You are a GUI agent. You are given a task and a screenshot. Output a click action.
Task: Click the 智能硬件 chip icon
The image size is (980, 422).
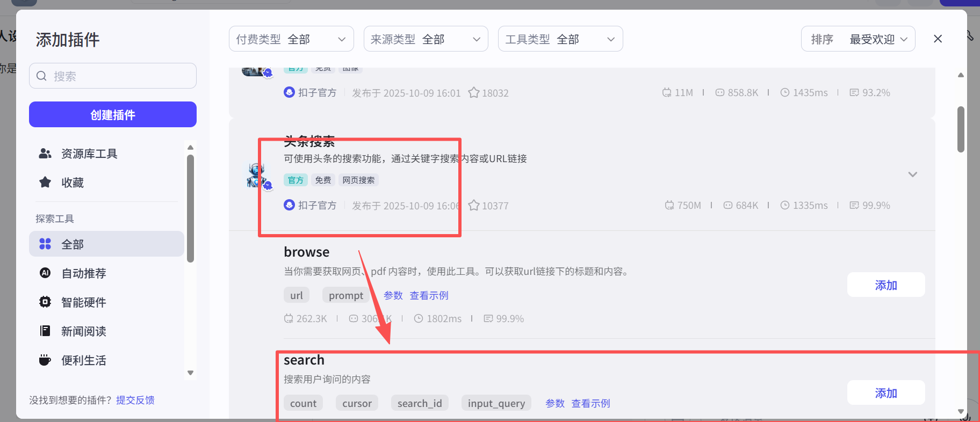point(45,302)
